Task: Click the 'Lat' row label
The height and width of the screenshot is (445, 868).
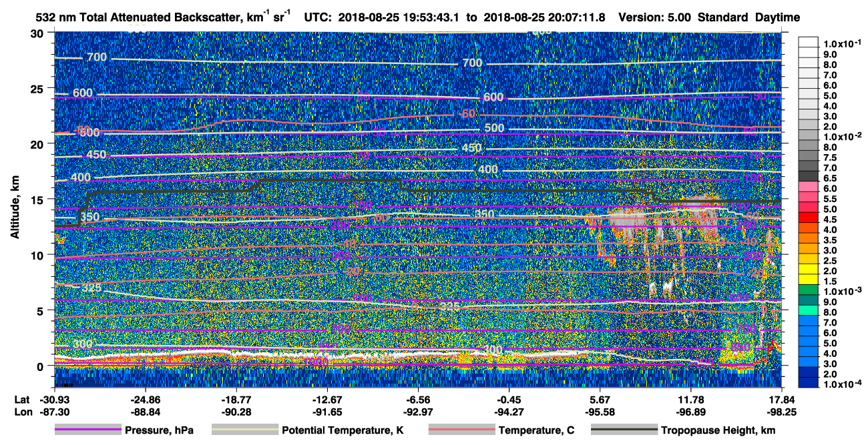Action: pos(21,400)
